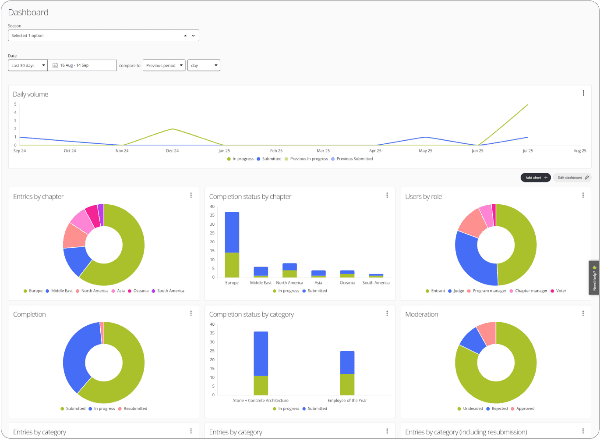Open Moderation chart options menu
The image size is (600, 441).
(x=583, y=314)
